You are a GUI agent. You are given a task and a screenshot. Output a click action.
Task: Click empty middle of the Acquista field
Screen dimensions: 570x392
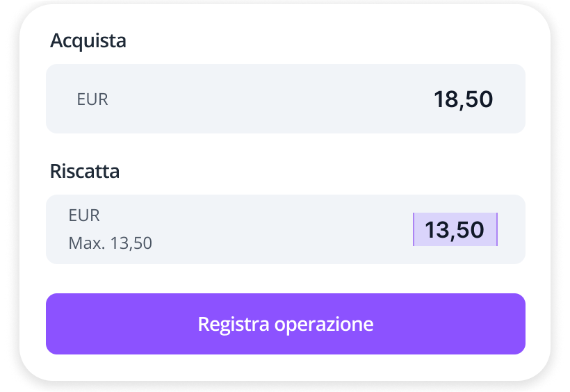(x=271, y=99)
